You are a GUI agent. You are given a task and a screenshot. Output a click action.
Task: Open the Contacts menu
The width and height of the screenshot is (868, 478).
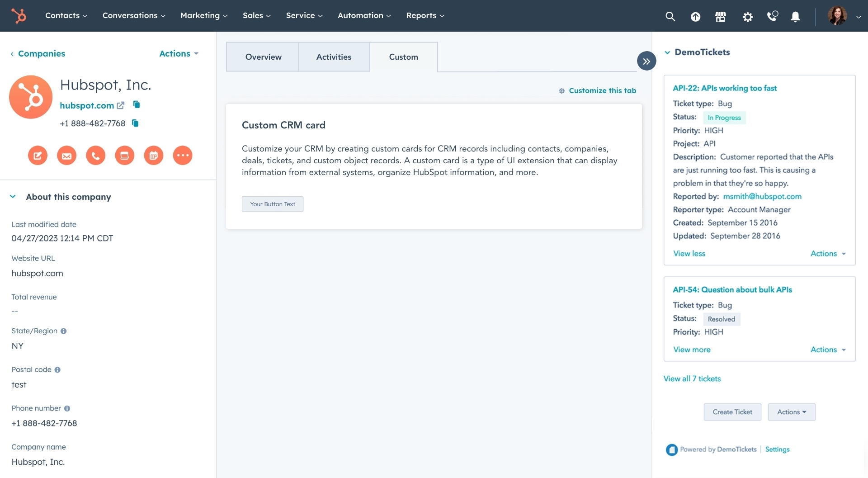[66, 15]
